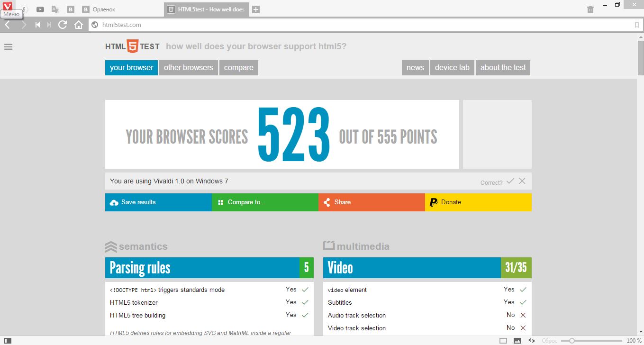Image resolution: width=644 pixels, height=345 pixels.
Task: Toggle the side panel in status bar
Action: (x=7, y=341)
